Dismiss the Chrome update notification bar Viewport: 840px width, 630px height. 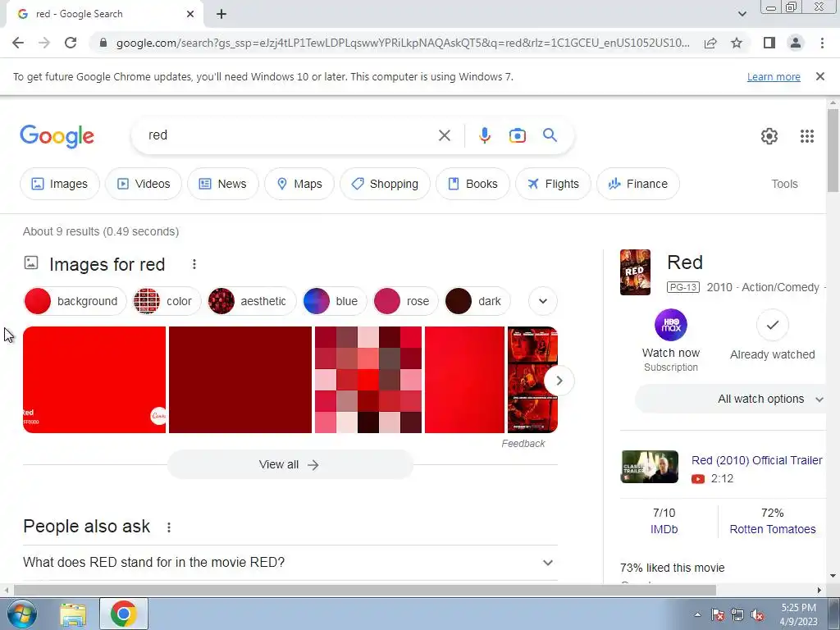820,76
